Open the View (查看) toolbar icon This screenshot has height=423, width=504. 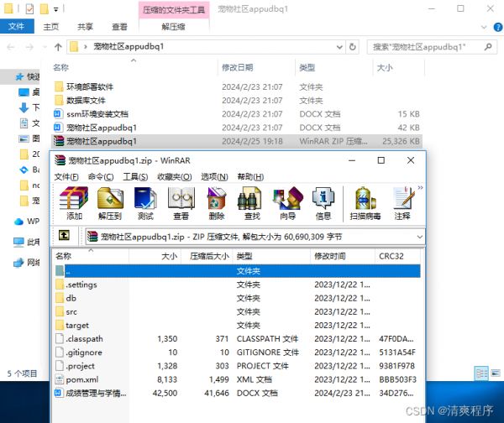point(181,203)
